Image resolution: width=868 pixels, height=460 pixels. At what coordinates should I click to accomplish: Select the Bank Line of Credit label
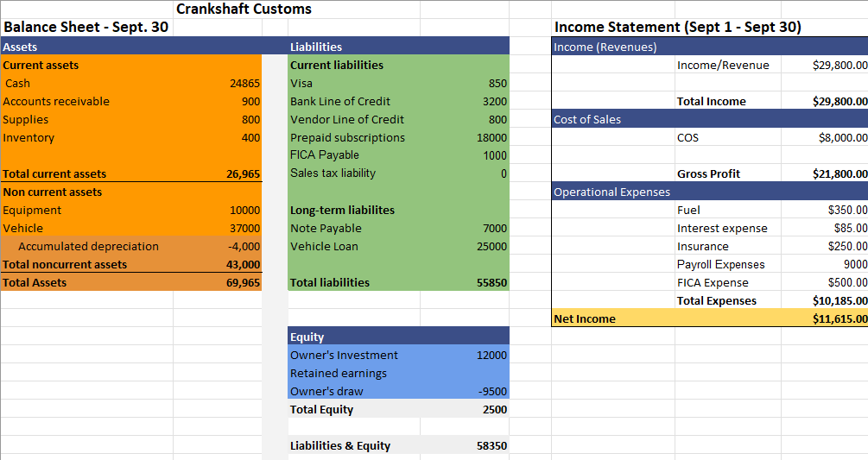[340, 101]
